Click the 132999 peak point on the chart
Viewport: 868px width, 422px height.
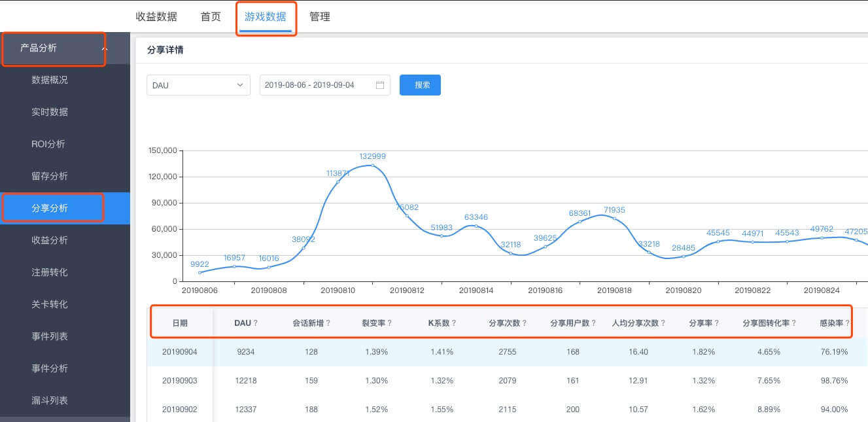tap(373, 166)
